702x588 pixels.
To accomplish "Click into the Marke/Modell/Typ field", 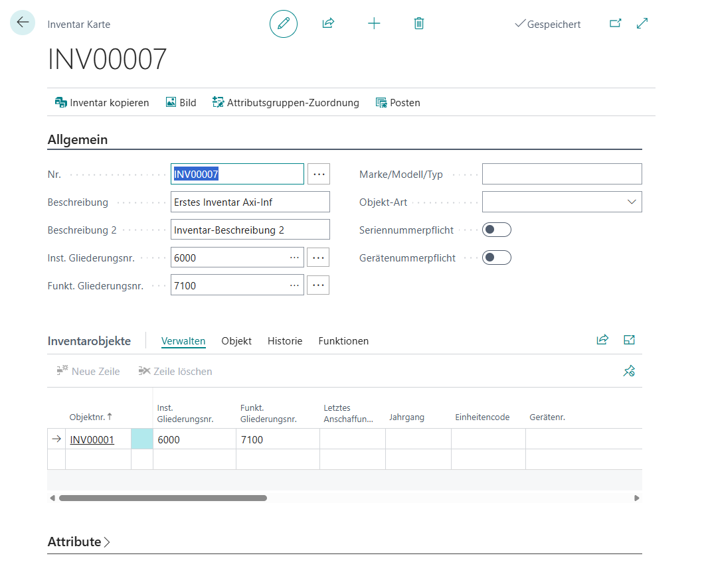I will (x=561, y=175).
